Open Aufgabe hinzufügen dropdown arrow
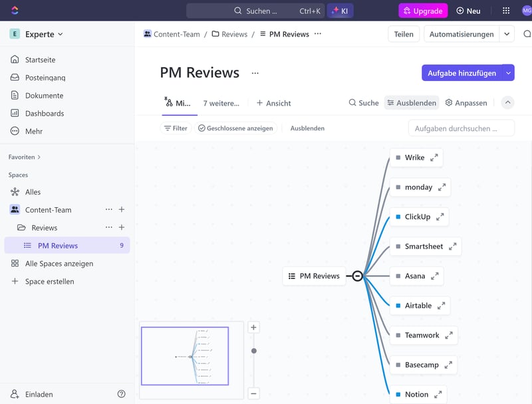This screenshot has height=404, width=532. (x=508, y=73)
